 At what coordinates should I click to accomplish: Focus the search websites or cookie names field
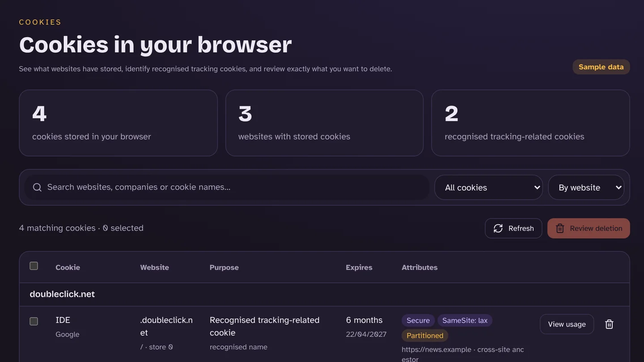[x=227, y=187]
